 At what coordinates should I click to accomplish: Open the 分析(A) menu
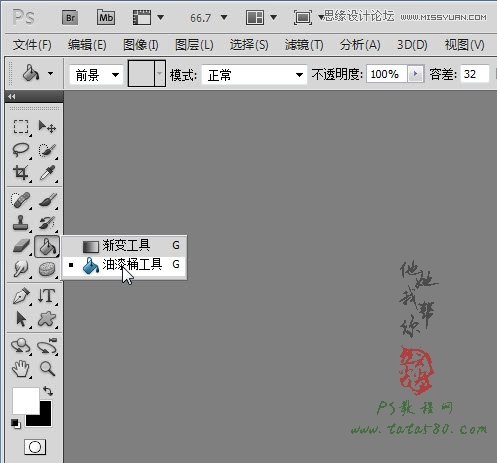pos(360,45)
